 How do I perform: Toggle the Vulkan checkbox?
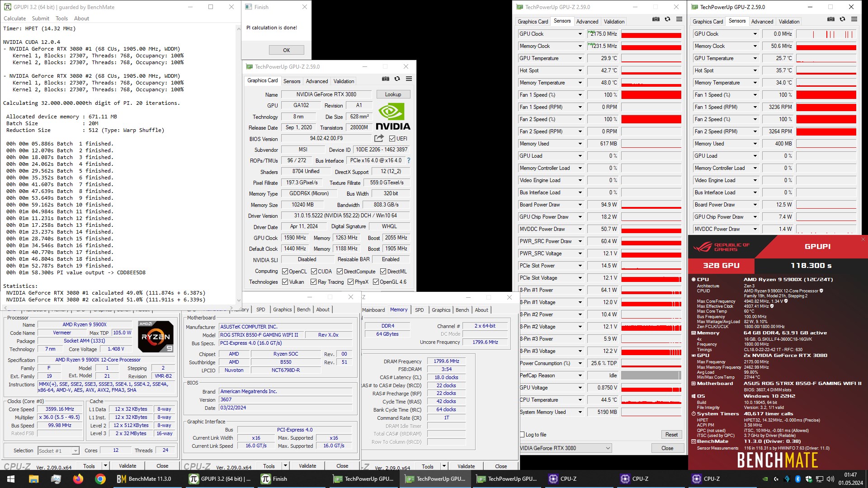285,282
